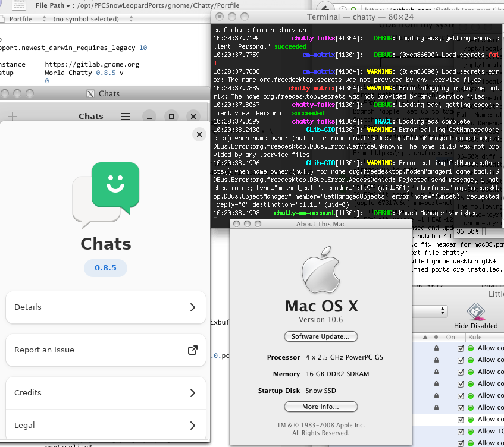Click the Terminal cursor at bottom of output
504x447 pixels.
[x=215, y=221]
